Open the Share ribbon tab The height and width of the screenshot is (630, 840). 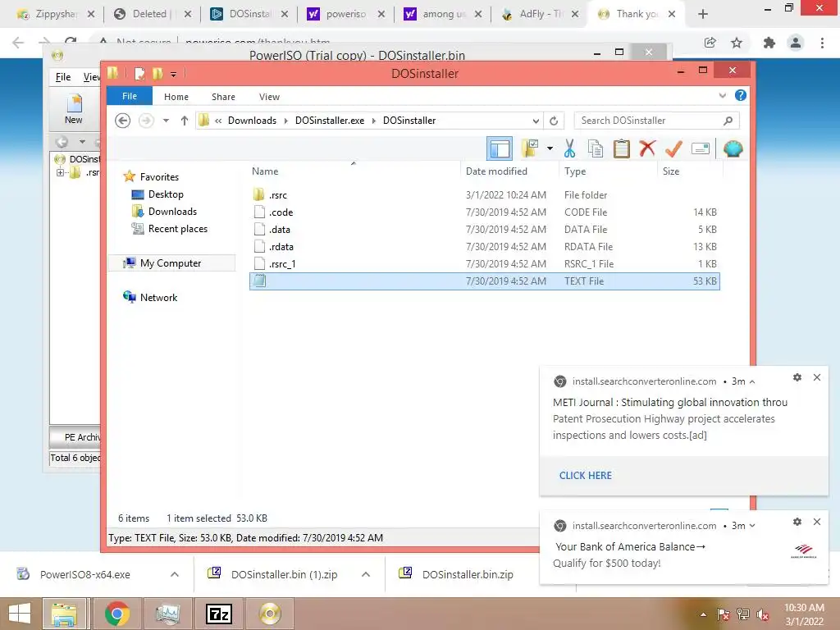coord(223,97)
